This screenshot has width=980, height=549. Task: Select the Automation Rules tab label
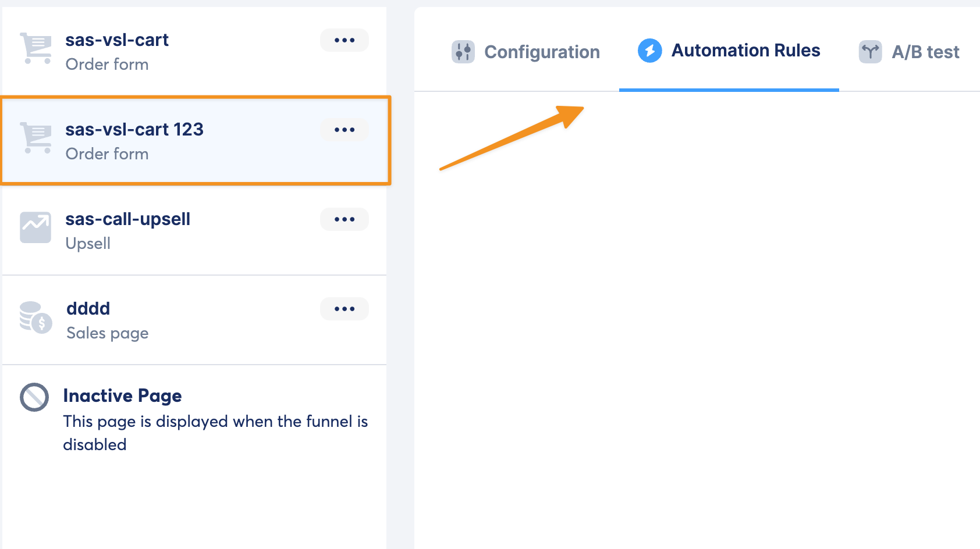pos(745,51)
